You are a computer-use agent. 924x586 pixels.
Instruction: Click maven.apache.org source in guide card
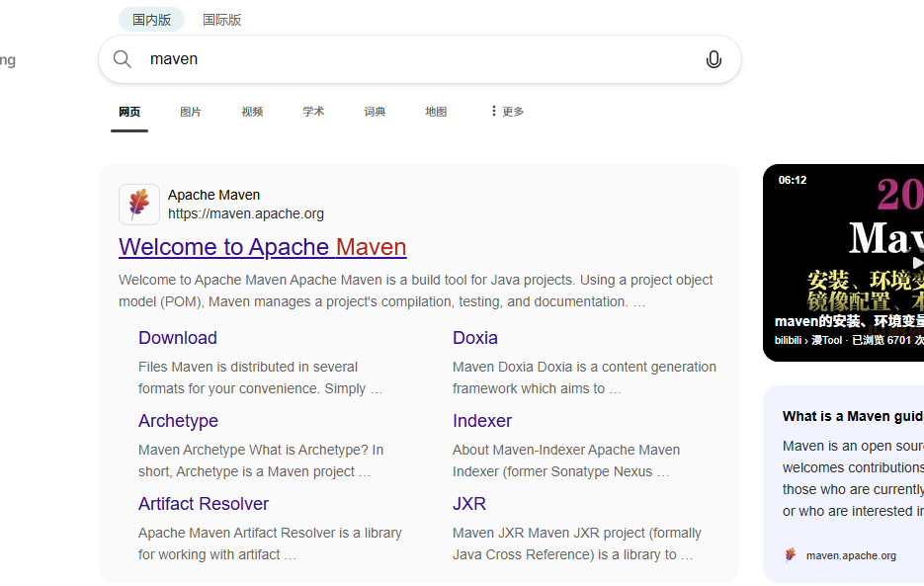(851, 555)
